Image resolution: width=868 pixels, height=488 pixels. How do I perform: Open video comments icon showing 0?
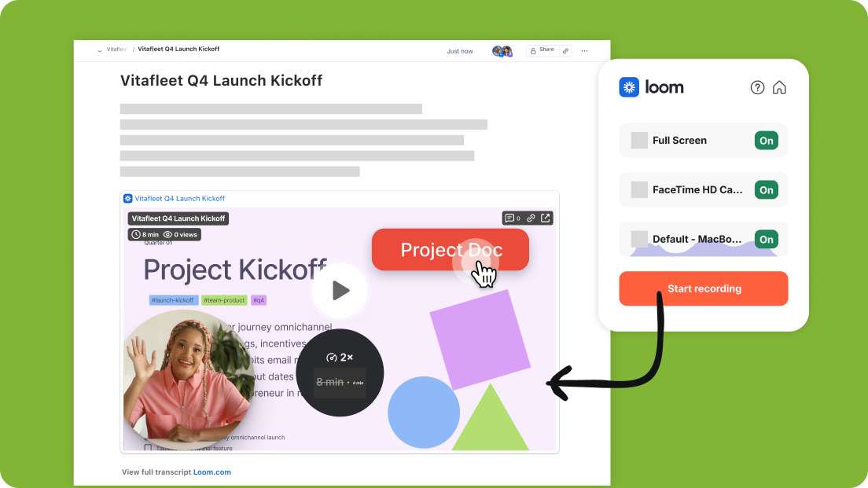coord(513,218)
